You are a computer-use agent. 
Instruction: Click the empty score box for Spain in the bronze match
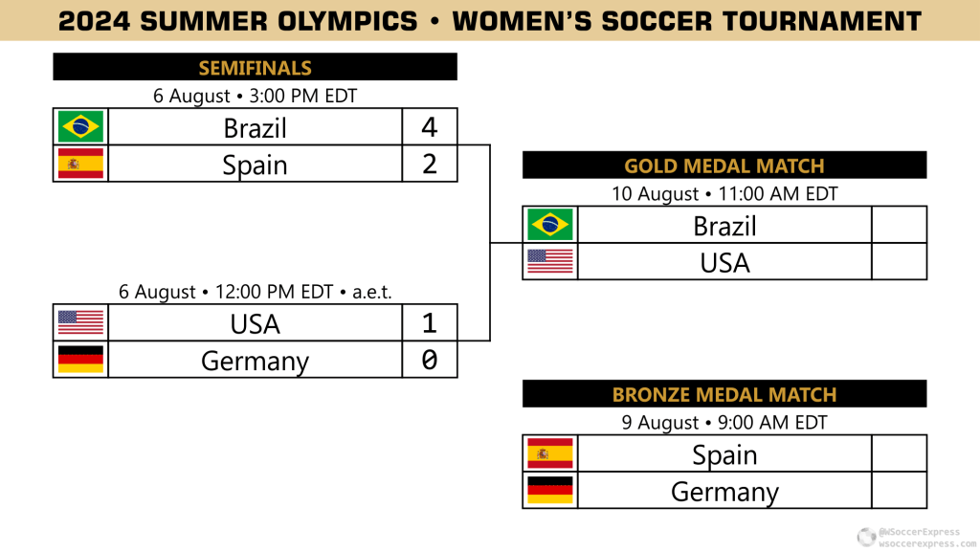pos(899,453)
